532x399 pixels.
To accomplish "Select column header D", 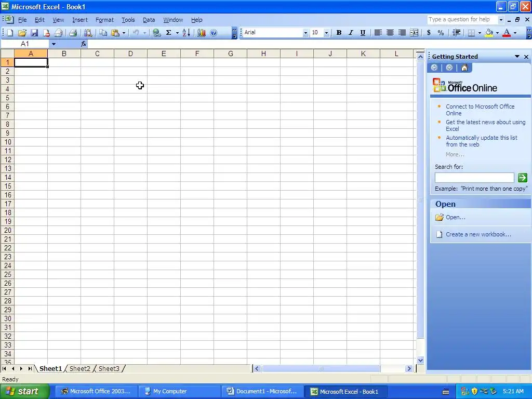I will (x=130, y=54).
